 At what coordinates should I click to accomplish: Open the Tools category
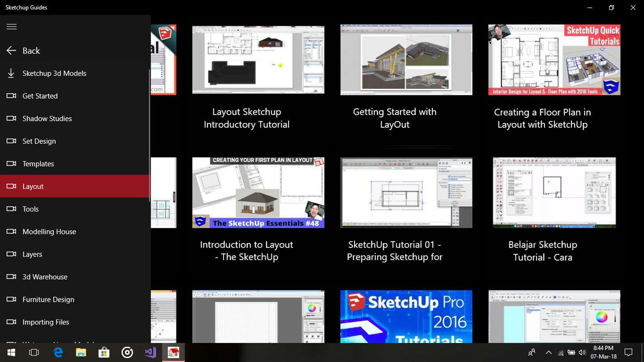tap(75, 209)
